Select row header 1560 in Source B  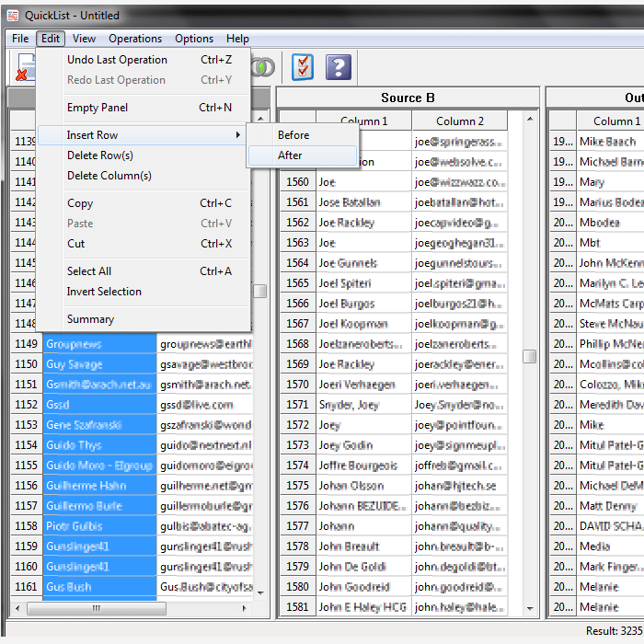[x=298, y=182]
